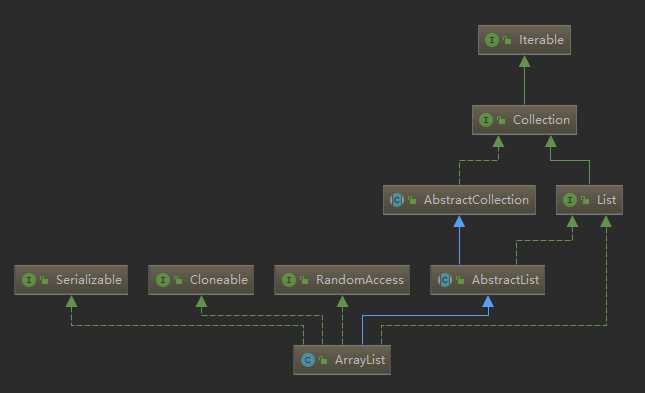Click the public lock icon on Serializable
Image resolution: width=645 pixels, height=393 pixels.
[x=44, y=280]
